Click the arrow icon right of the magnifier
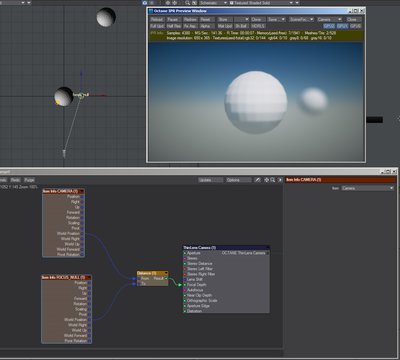 tap(280, 180)
